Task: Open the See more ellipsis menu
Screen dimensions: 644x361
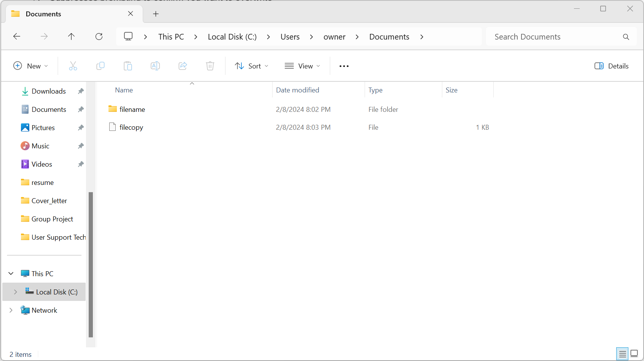Action: point(344,66)
